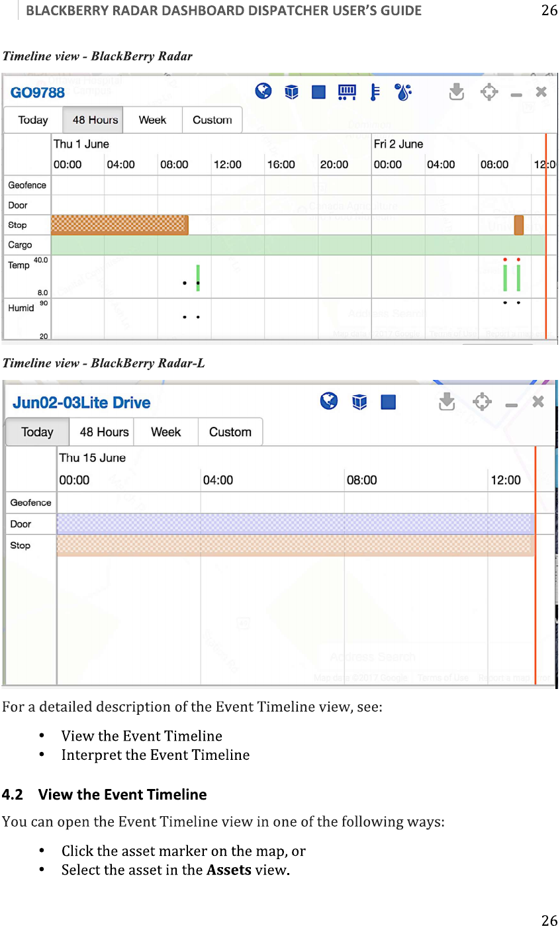560x926 pixels.
Task: Click the orange Stop bar in Jun02-03Lite timeline
Action: point(296,545)
